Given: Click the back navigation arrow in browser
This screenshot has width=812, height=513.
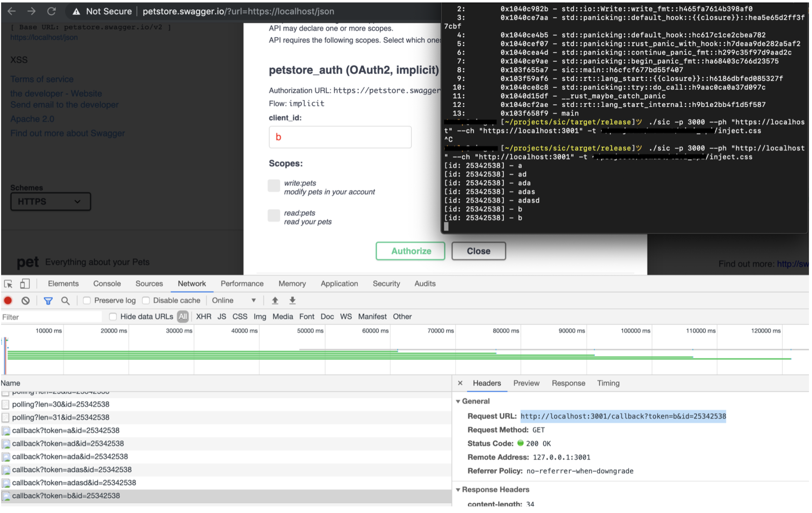Looking at the screenshot, I should [x=12, y=11].
